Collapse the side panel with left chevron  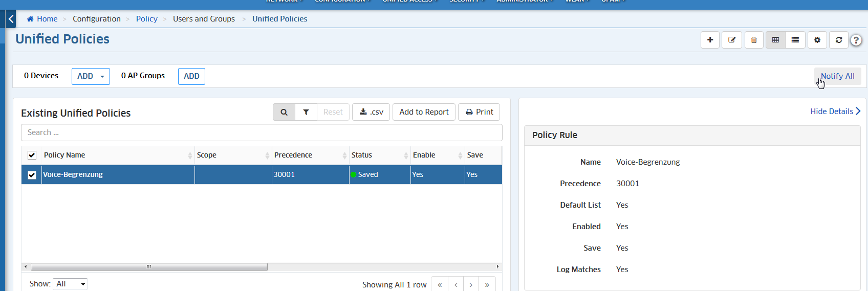tap(11, 19)
